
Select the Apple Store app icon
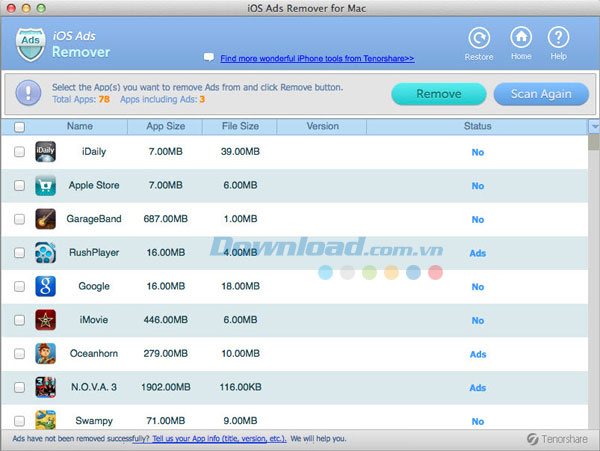pyautogui.click(x=45, y=186)
